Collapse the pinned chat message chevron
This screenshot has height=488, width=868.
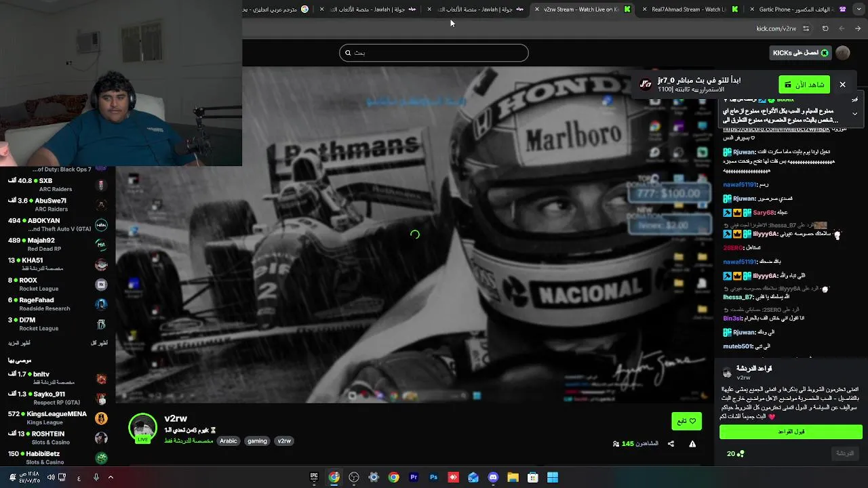[x=854, y=114]
